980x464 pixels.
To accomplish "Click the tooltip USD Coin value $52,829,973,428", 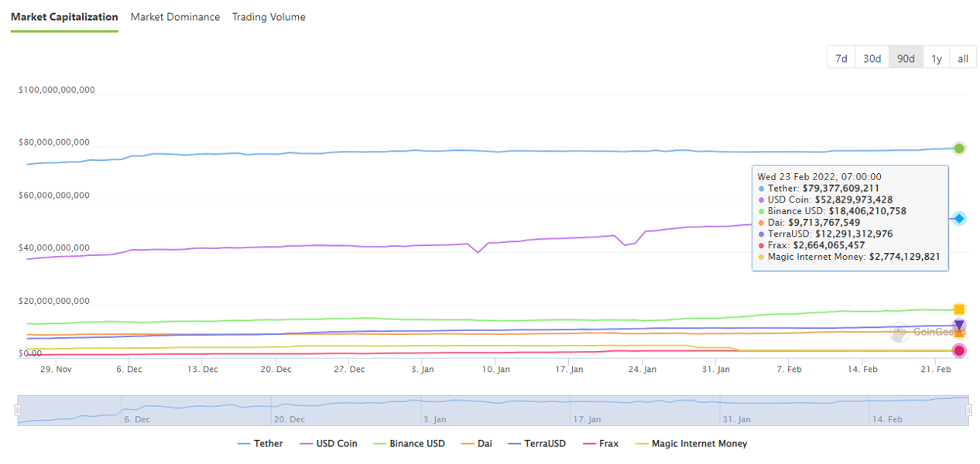I will click(854, 200).
